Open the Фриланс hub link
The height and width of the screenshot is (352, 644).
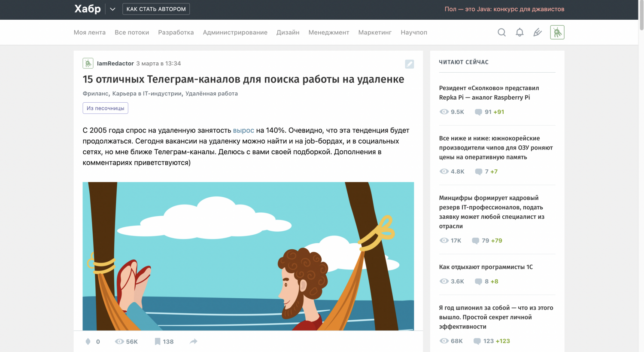[x=94, y=93]
